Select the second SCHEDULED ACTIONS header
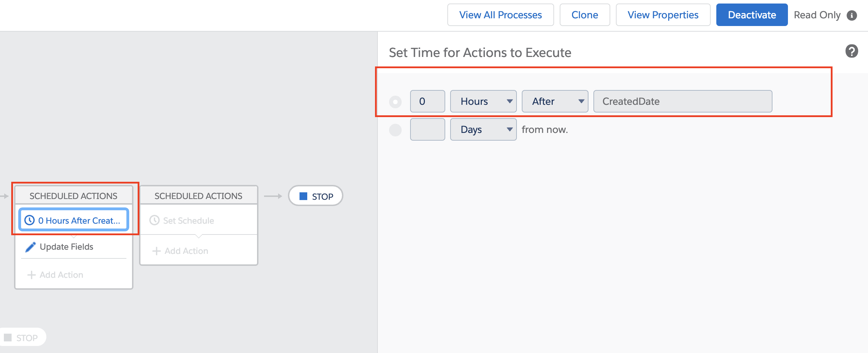The width and height of the screenshot is (868, 353). pyautogui.click(x=198, y=196)
